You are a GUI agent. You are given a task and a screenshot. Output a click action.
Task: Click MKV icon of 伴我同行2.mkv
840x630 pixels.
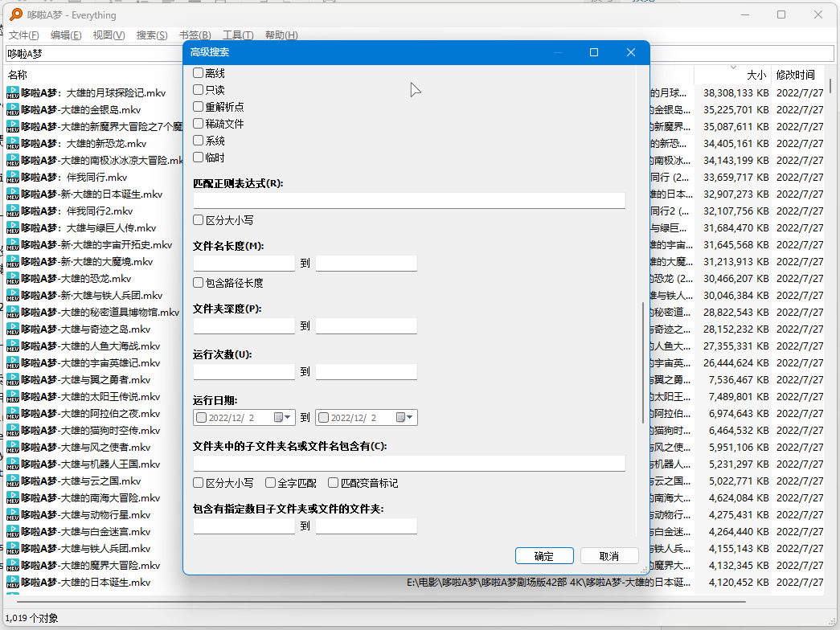[13, 211]
